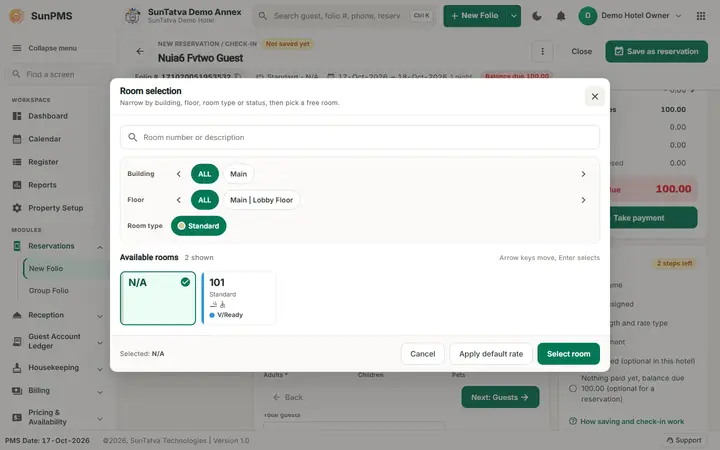
Task: Click the Reservations module icon
Action: [x=17, y=246]
